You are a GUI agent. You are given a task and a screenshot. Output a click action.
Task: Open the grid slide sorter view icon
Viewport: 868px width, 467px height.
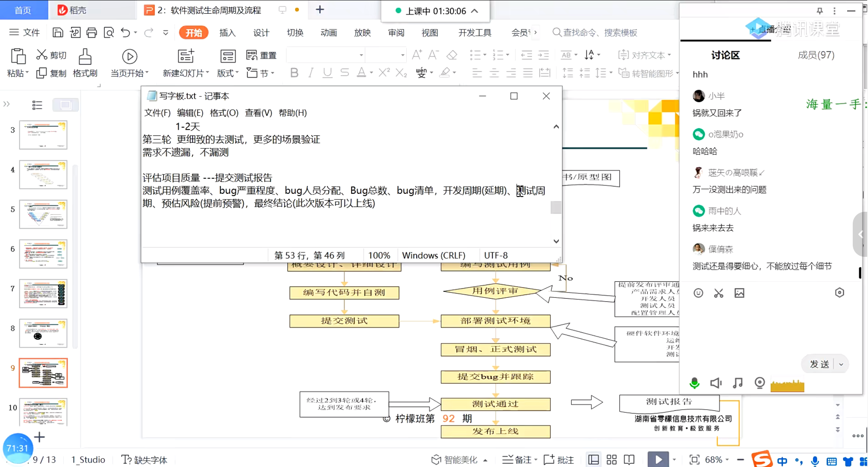click(611, 459)
